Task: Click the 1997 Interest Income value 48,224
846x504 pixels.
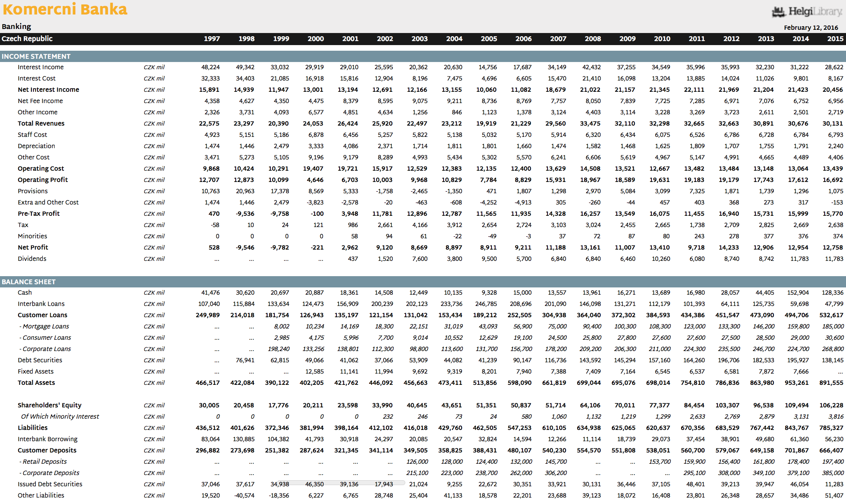Action: pos(211,67)
